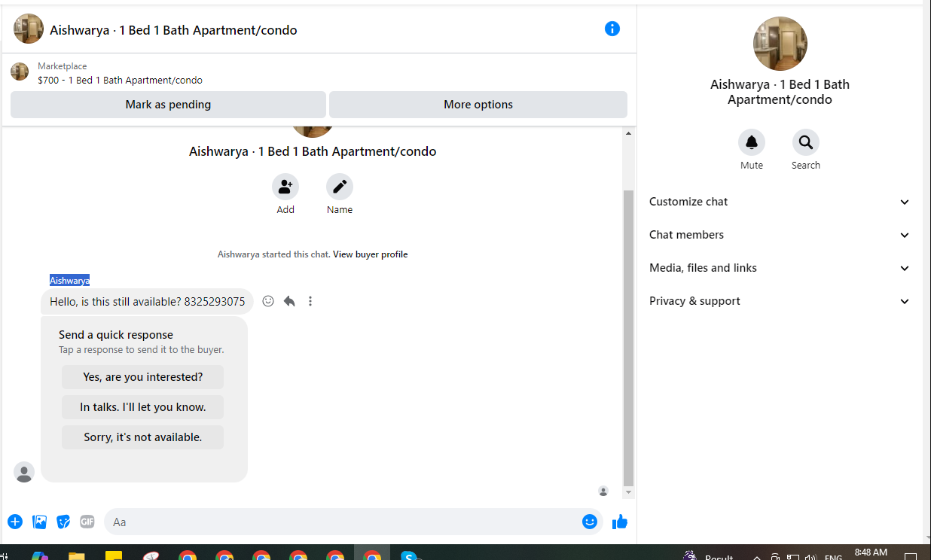Click the taskbar volume speaker icon
The height and width of the screenshot is (560, 931).
point(810,557)
